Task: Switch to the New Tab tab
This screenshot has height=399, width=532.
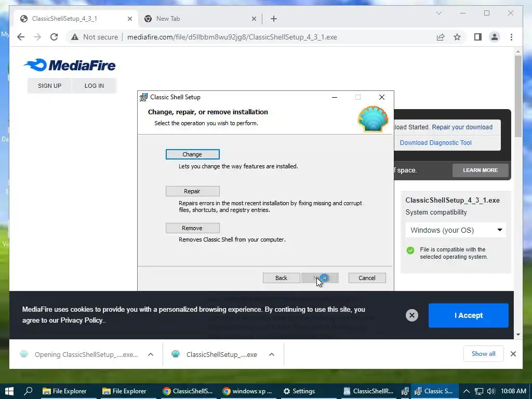Action: 200,19
